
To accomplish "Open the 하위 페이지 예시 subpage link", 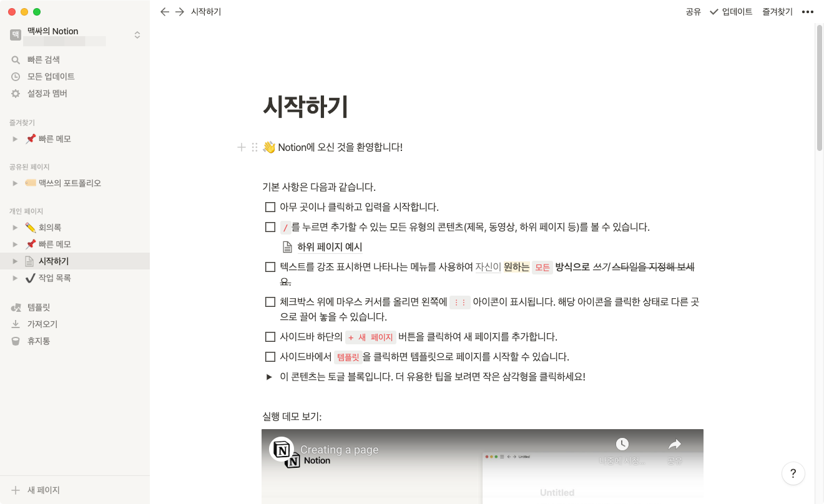I will point(330,247).
